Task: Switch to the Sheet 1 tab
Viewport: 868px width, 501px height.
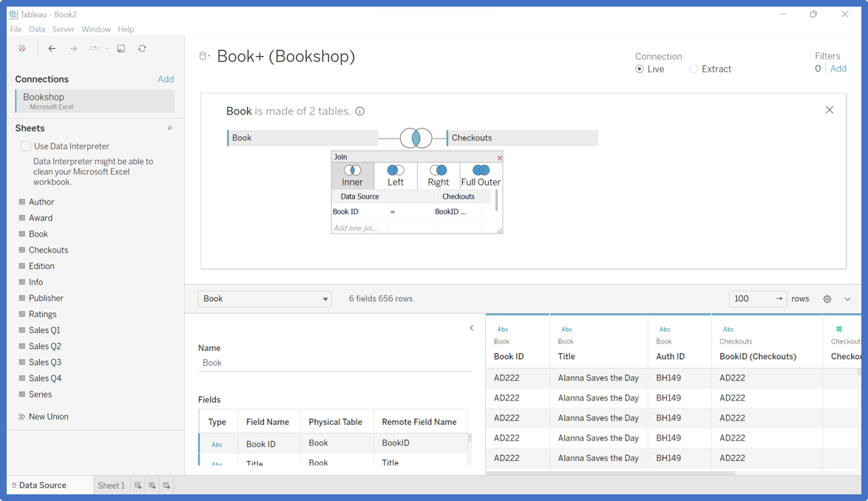Action: (111, 485)
